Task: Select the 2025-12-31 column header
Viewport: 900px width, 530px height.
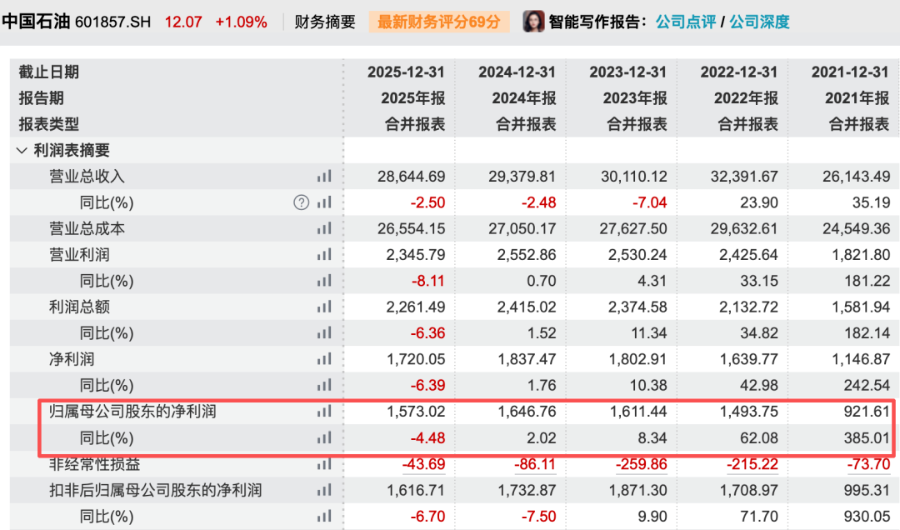Action: click(x=406, y=73)
